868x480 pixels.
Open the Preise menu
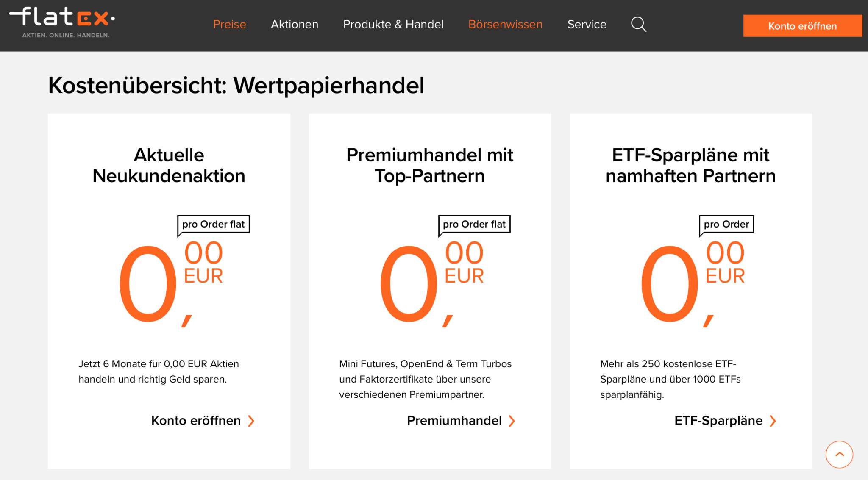click(230, 25)
